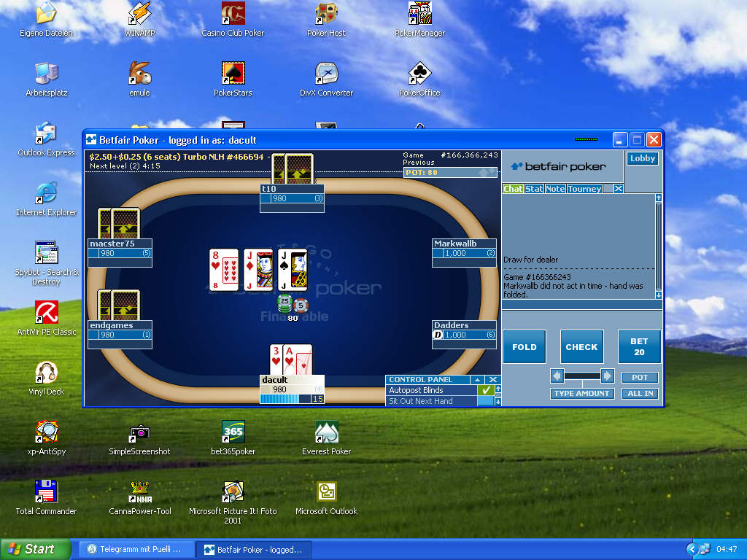Expand hidden system tray icons on the taskbar
Image resolution: width=747 pixels, height=560 pixels.
point(692,550)
